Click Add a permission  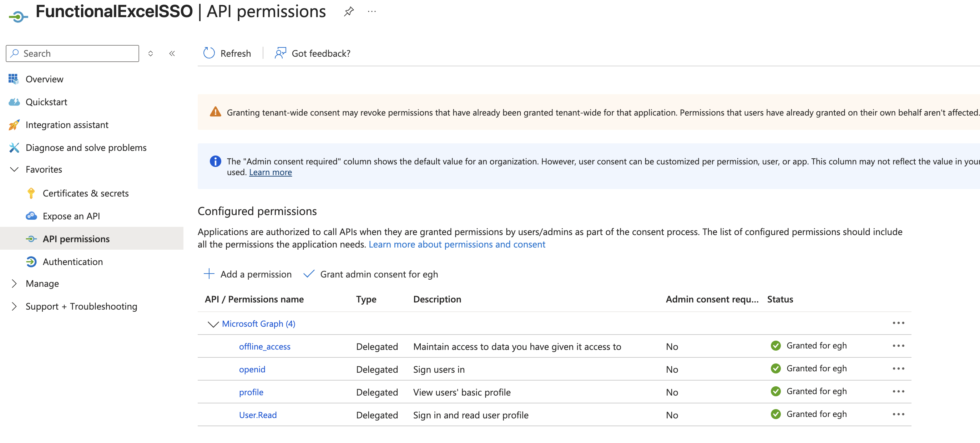[248, 274]
